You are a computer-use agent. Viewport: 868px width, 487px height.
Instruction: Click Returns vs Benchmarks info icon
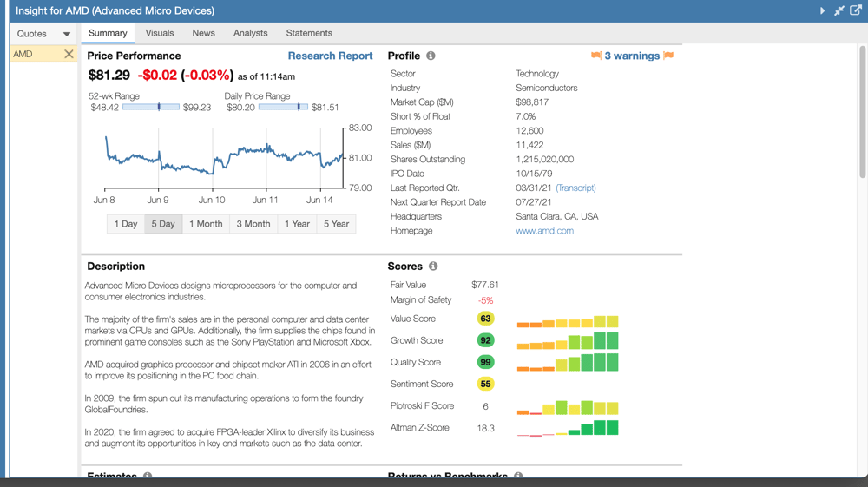pyautogui.click(x=518, y=476)
